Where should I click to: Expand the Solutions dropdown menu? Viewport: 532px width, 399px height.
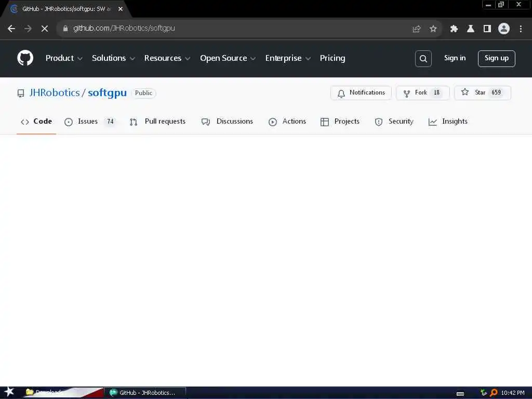(x=113, y=58)
